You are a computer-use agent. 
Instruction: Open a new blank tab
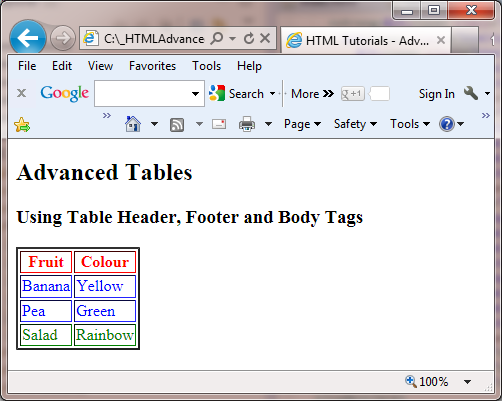(x=464, y=40)
